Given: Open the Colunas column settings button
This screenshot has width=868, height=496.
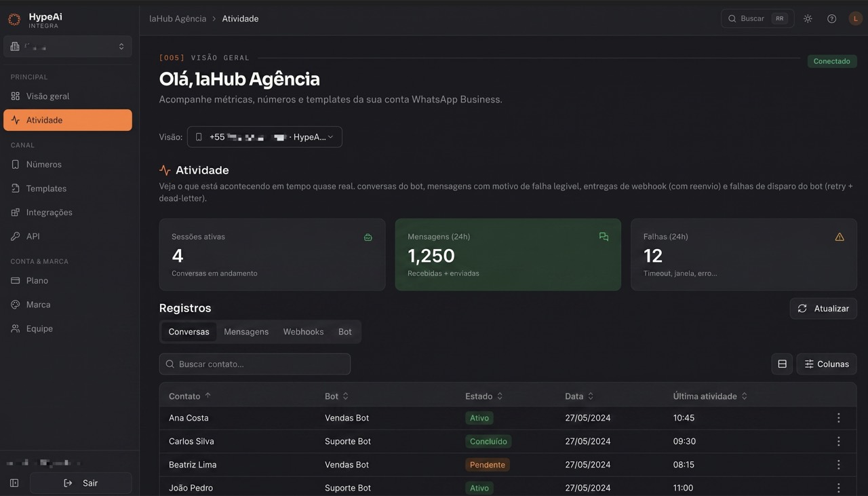Looking at the screenshot, I should 827,364.
